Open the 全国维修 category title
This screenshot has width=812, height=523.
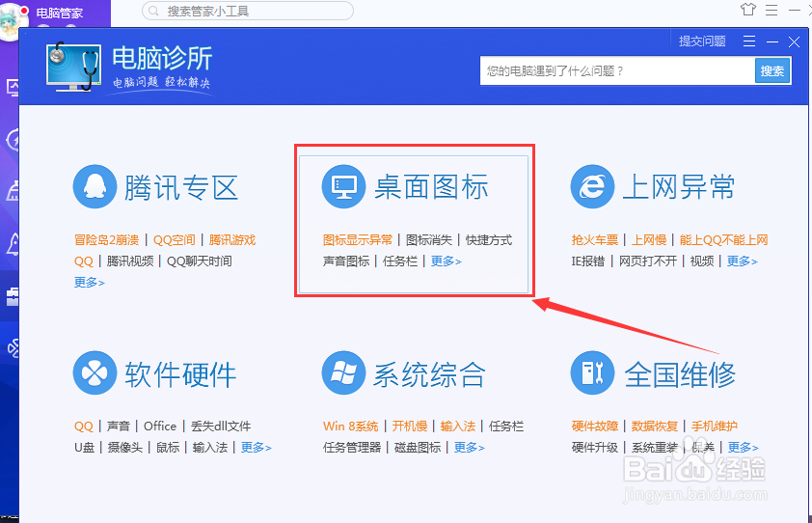[680, 373]
